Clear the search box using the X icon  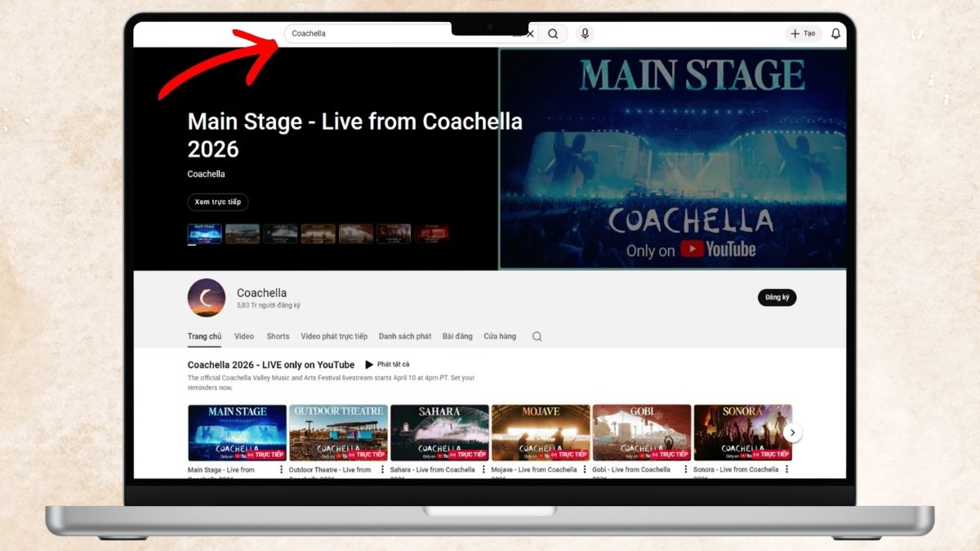click(x=530, y=33)
